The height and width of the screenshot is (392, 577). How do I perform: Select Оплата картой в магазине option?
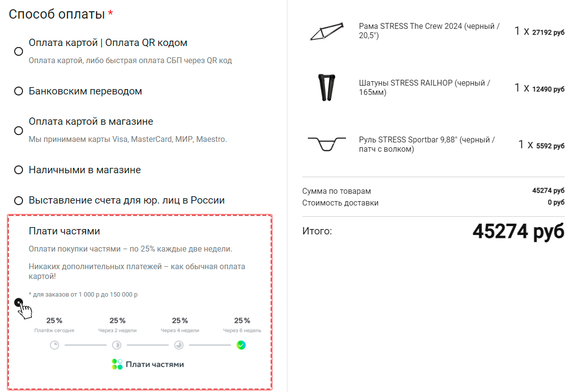(19, 131)
